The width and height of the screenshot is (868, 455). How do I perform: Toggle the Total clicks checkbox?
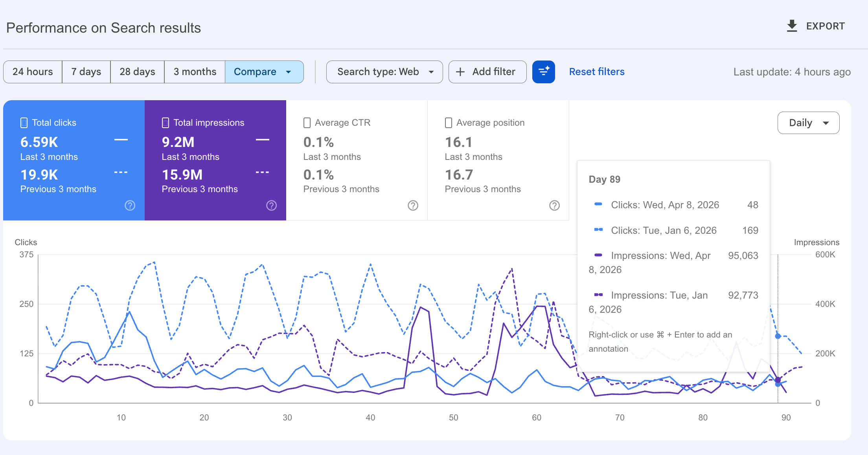[x=24, y=123]
